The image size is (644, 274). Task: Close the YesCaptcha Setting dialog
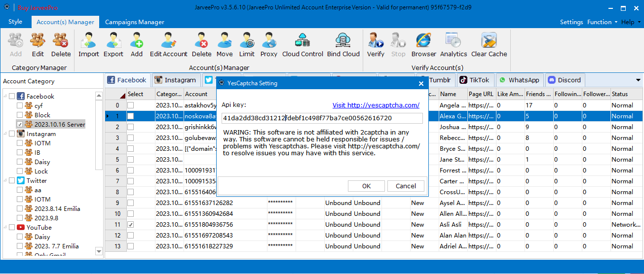coord(421,83)
